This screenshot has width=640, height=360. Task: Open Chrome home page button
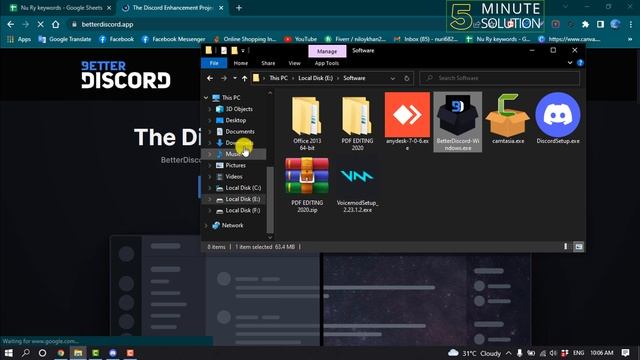56,24
